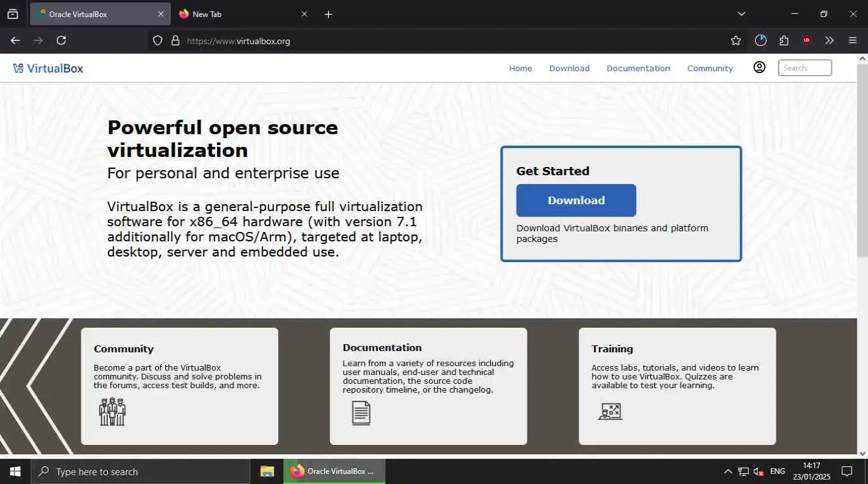Open the user account icon in header
Screen dimensions: 868x484
[x=759, y=67]
